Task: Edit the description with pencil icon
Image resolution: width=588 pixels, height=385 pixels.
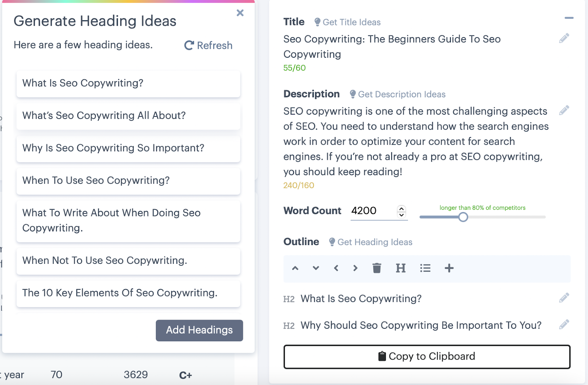Action: pyautogui.click(x=564, y=111)
